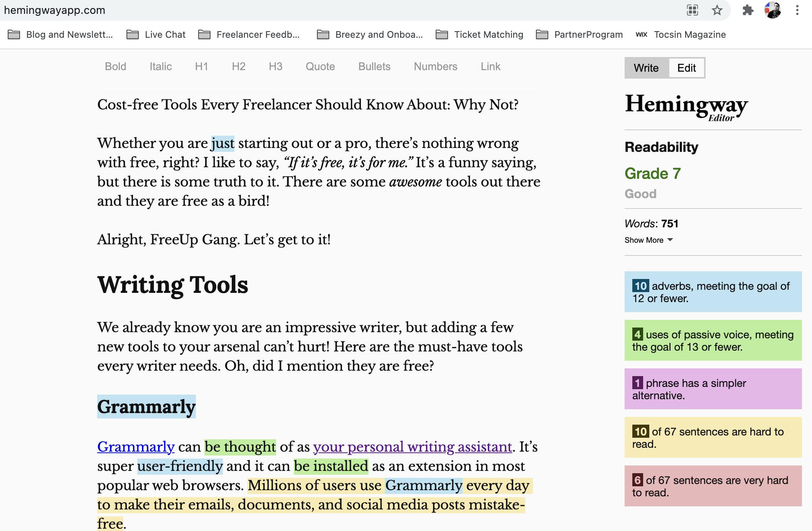Insert a Numbers list
Viewport: 812px width, 531px height.
tap(436, 67)
